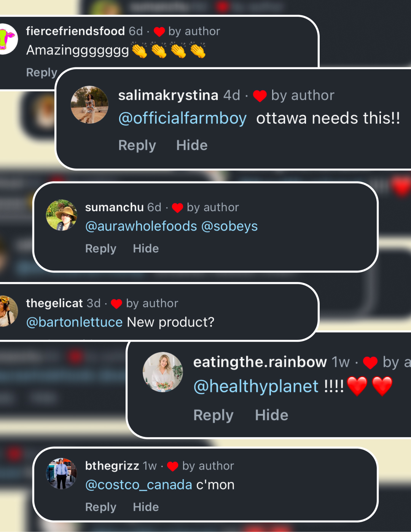
Task: Open the @officialfarmboy mention
Action: 183,118
